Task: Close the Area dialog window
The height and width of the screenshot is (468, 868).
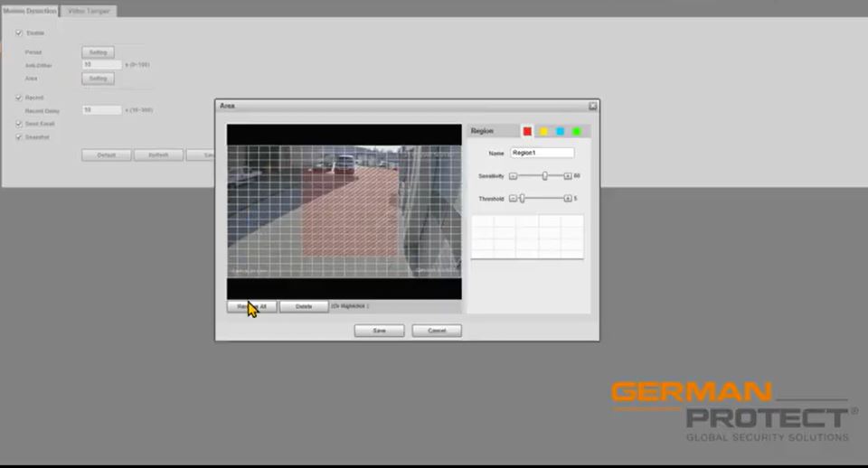Action: [592, 106]
